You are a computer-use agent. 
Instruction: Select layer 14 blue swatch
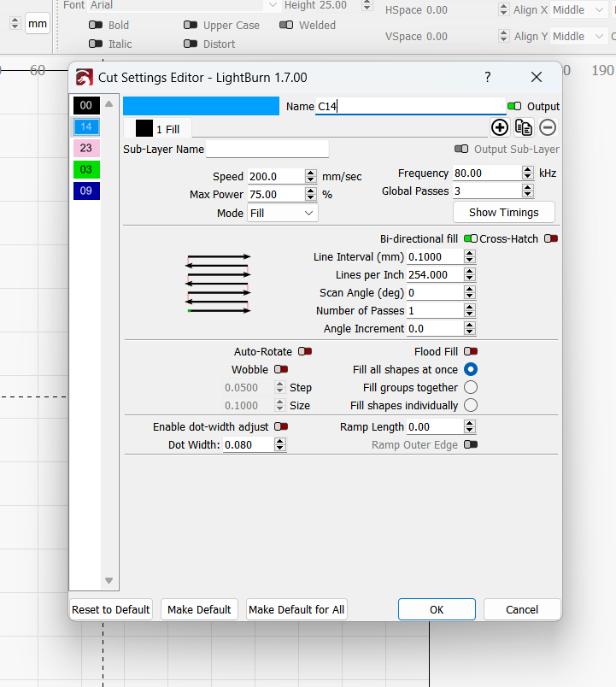pos(86,127)
